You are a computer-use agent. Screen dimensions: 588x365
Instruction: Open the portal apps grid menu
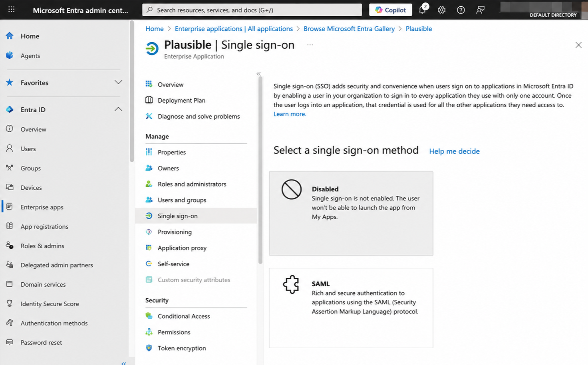[11, 9]
